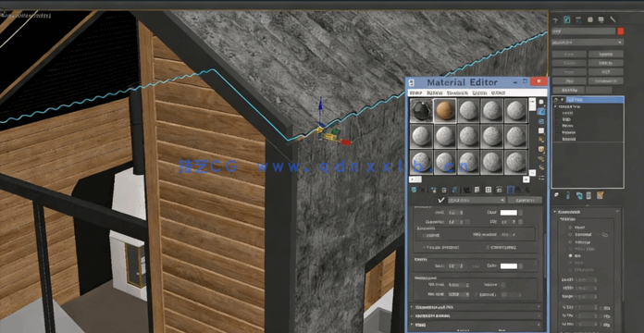The image size is (644, 333).
Task: Click Assign Material to Selection icon
Action: [434, 190]
